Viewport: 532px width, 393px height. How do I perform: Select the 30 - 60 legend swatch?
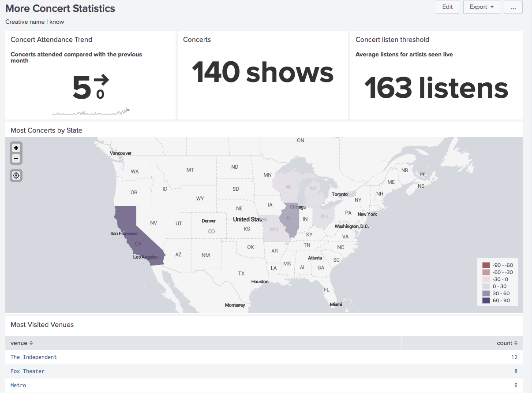click(x=486, y=293)
